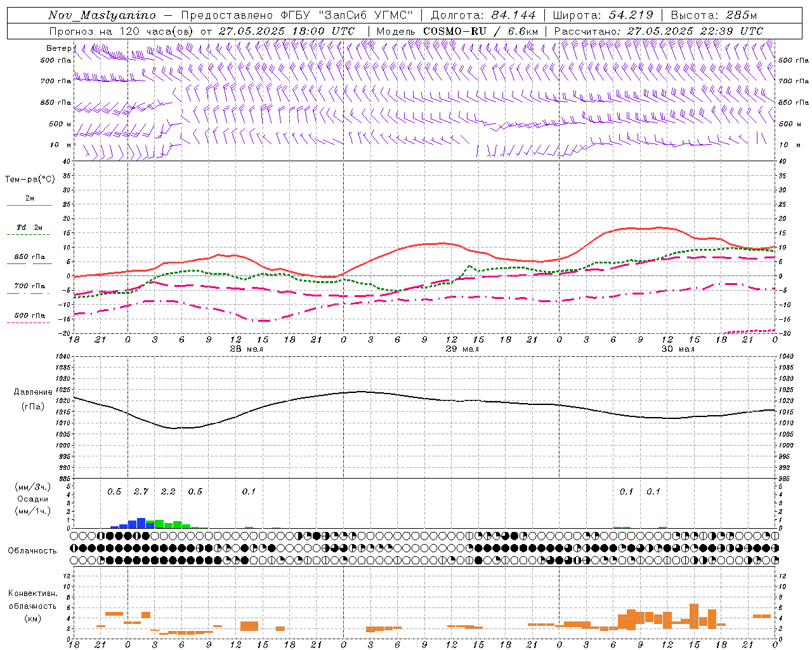The image size is (812, 650).
Task: Click the Облачность row label
Action: (x=32, y=551)
